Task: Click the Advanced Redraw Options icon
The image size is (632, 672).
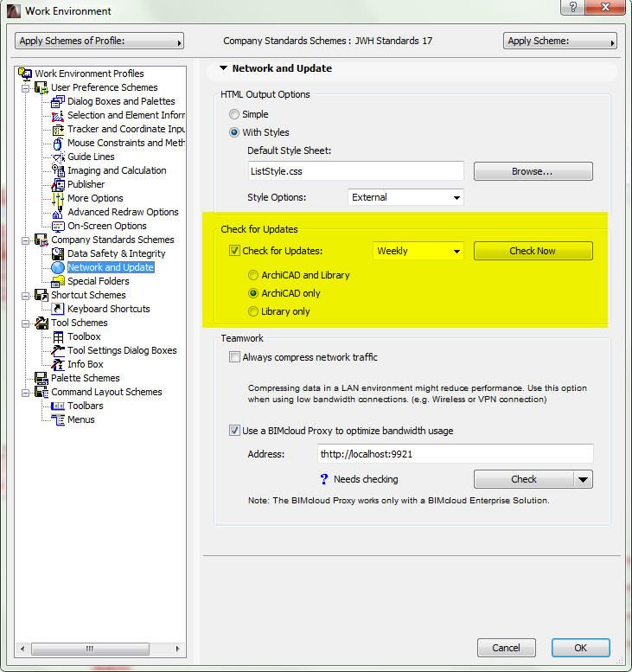Action: 57,212
